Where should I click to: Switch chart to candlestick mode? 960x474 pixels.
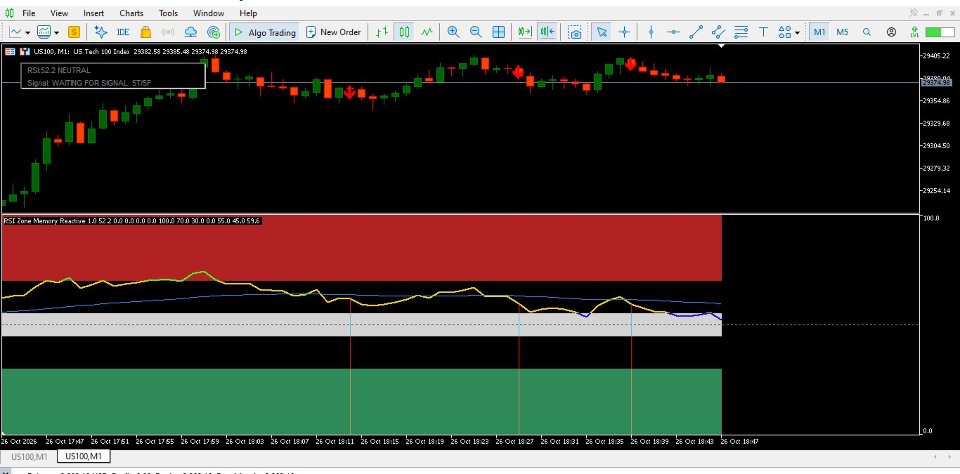404,32
